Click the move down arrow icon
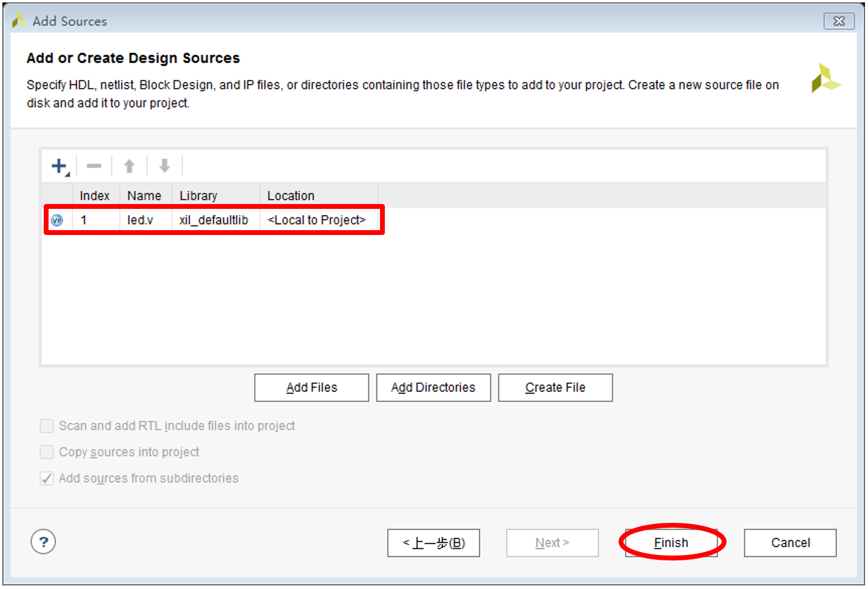 pos(164,166)
